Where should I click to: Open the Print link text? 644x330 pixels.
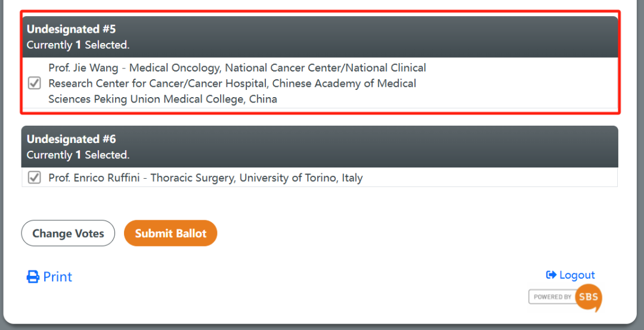[57, 276]
